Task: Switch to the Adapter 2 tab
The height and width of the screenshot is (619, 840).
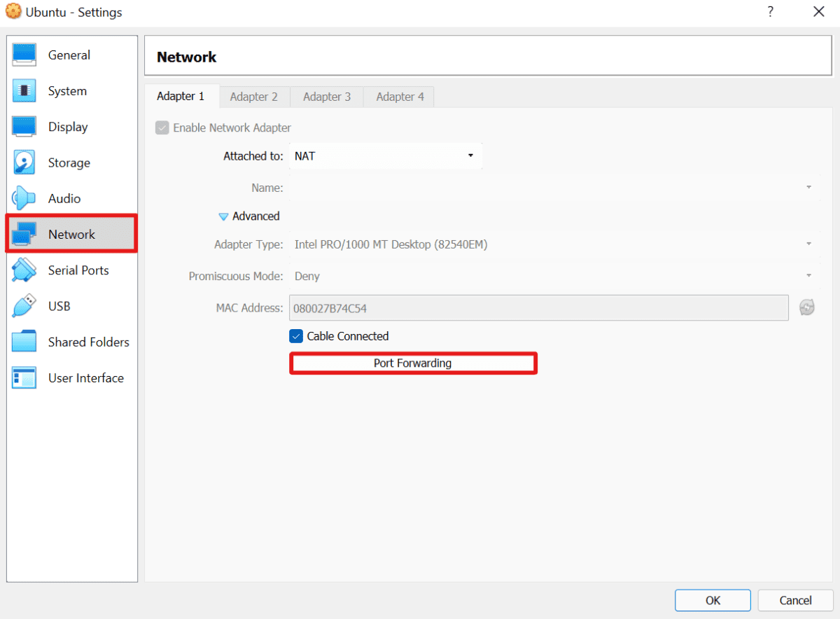Action: tap(254, 96)
